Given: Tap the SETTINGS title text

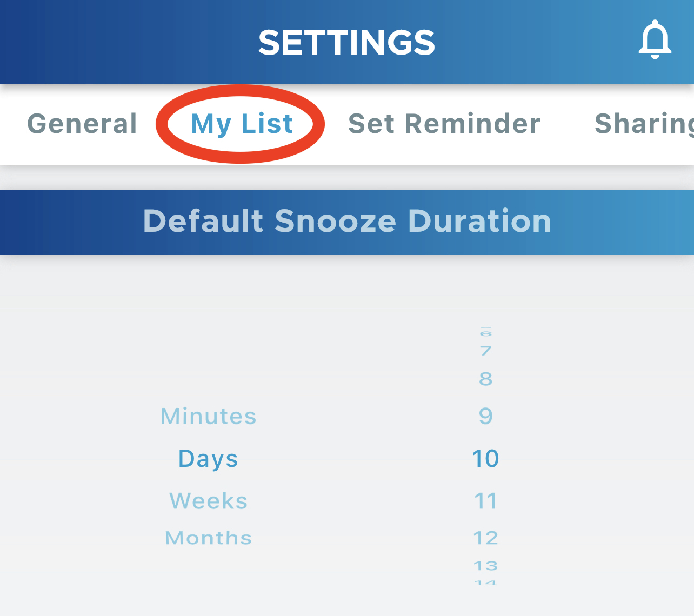Looking at the screenshot, I should (x=346, y=43).
